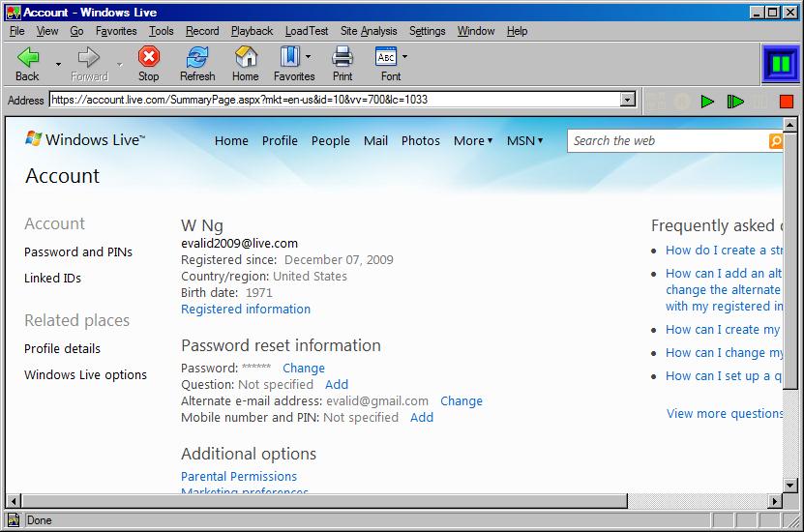Open the Playback menu
This screenshot has width=804, height=532.
point(252,31)
